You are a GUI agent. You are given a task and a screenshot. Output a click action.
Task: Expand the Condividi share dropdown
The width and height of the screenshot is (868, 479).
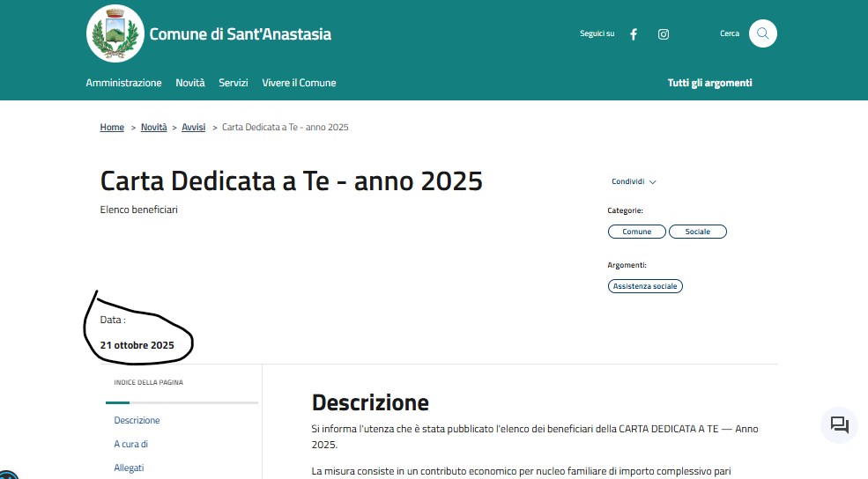634,182
